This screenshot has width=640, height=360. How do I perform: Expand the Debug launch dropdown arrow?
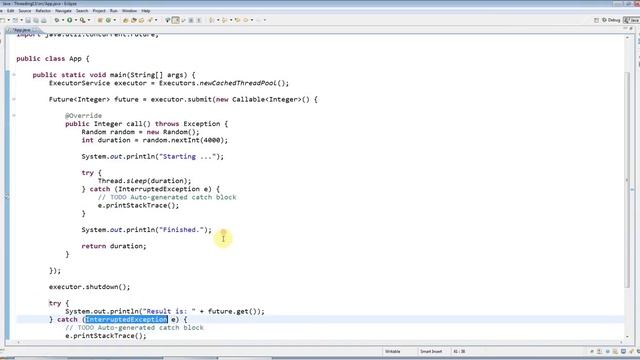coord(62,20)
